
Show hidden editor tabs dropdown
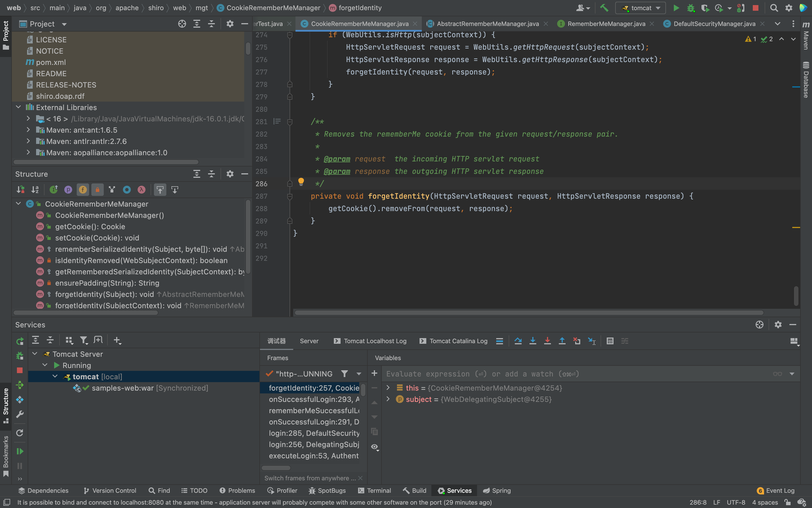(777, 23)
